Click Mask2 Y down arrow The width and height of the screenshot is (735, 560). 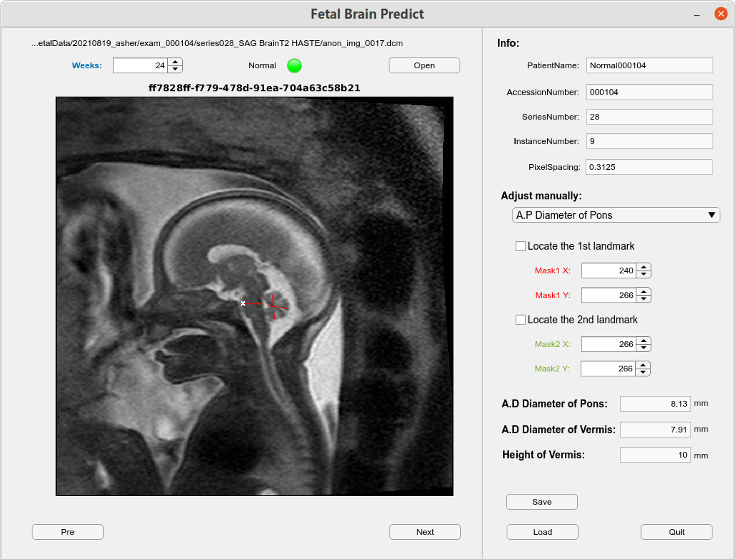pyautogui.click(x=643, y=372)
